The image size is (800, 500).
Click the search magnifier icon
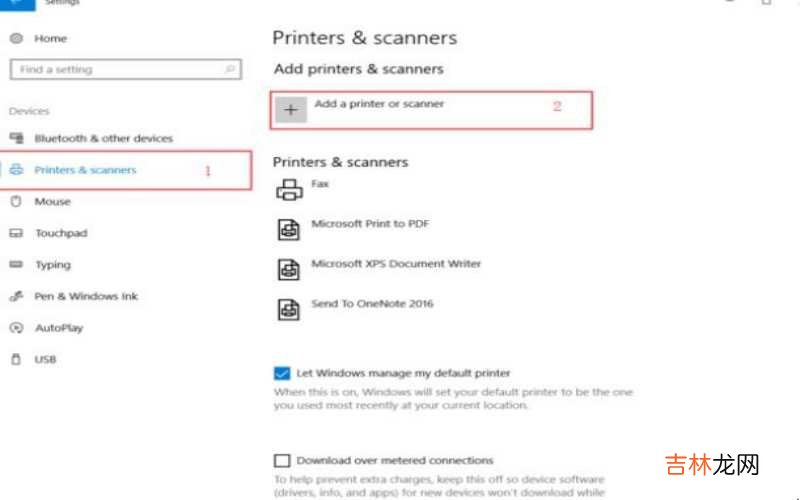(230, 70)
